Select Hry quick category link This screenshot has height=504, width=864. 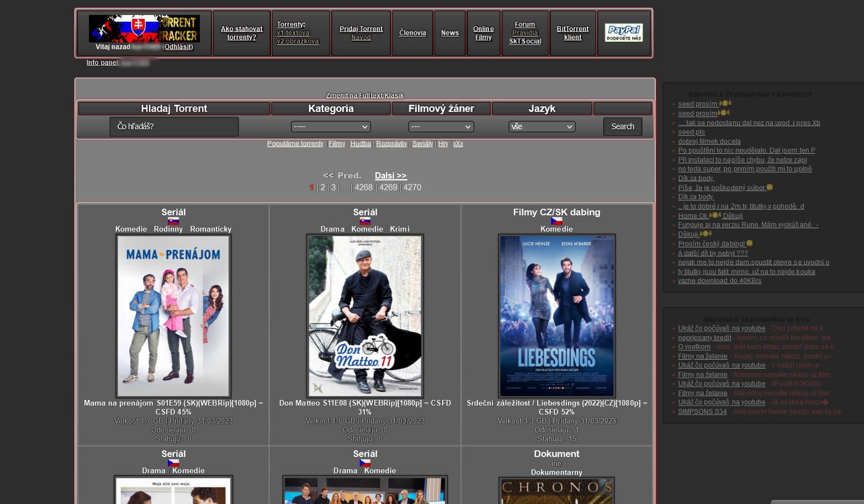click(x=443, y=144)
